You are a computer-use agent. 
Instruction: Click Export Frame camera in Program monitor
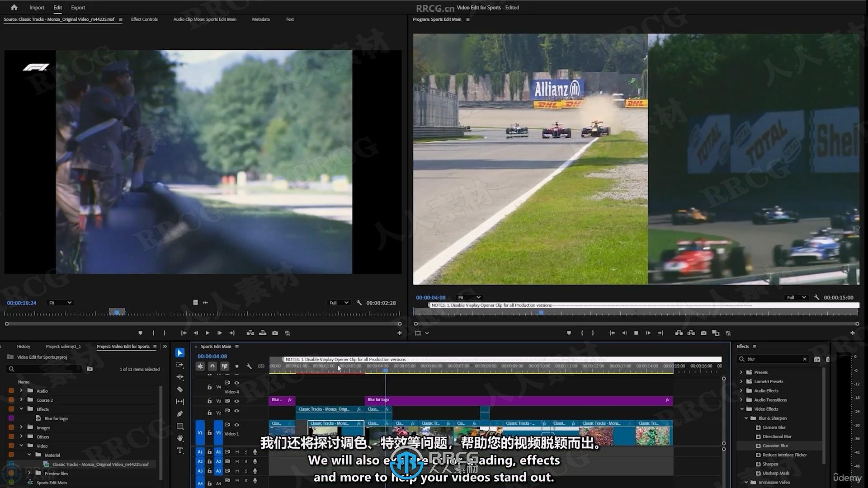click(x=703, y=333)
